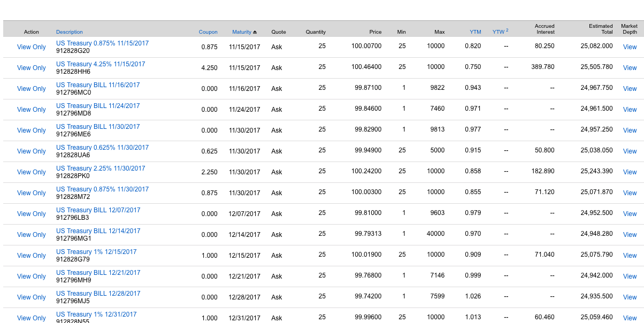The image size is (644, 323).
Task: Open market depth for the 0.625% 11/30/2017 Treasury
Action: (630, 151)
